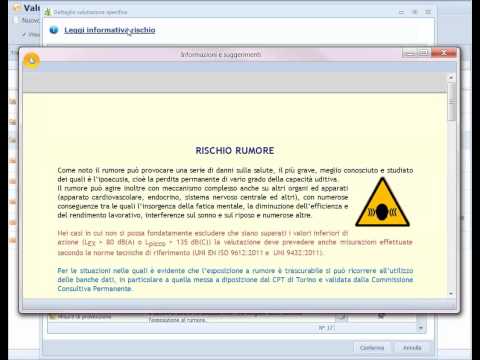The width and height of the screenshot is (480, 360).
Task: Minimize the Informazioni e suggerimenti dialog
Action: pyautogui.click(x=410, y=53)
